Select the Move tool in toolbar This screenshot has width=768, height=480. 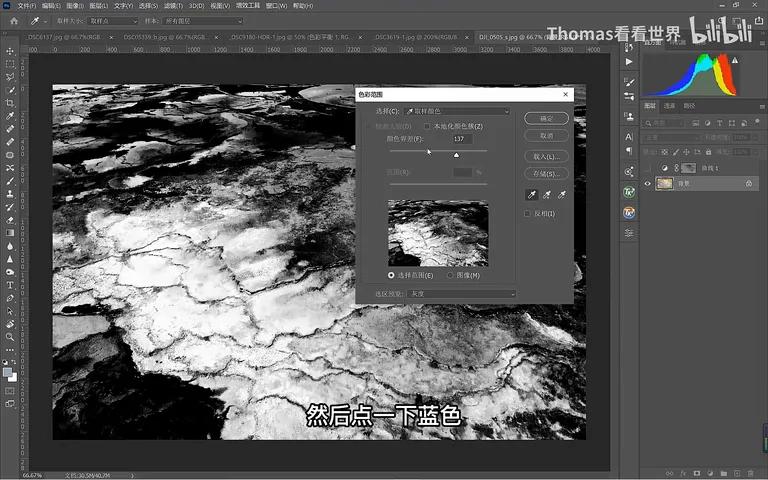click(x=10, y=51)
